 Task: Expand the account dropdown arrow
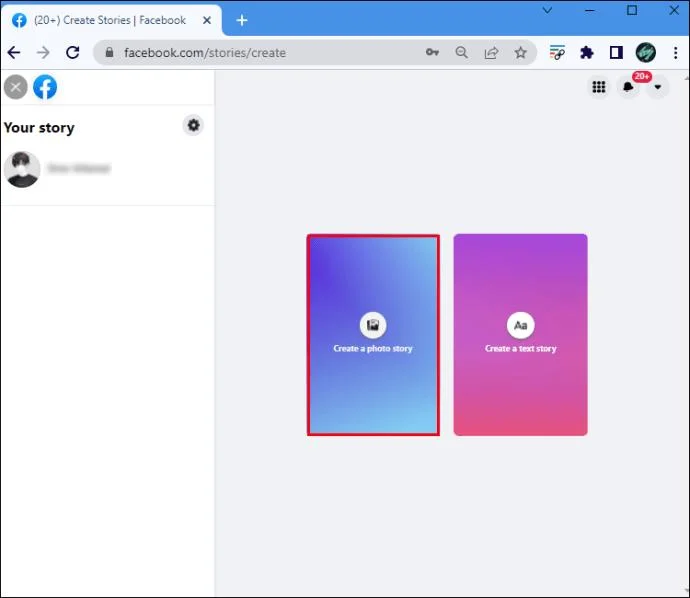tap(657, 87)
